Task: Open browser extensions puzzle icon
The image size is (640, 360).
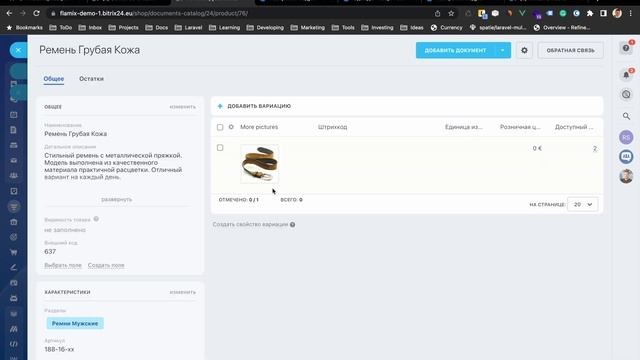Action: coord(590,13)
